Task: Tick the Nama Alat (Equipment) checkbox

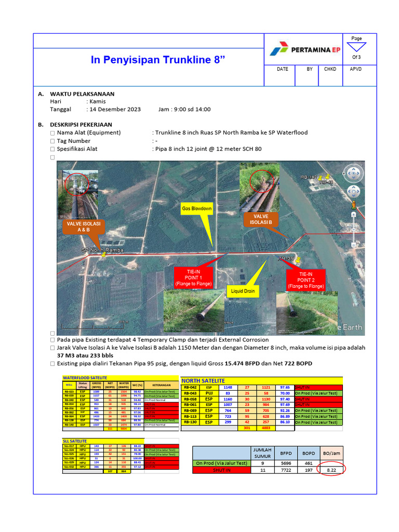Action: [52, 133]
